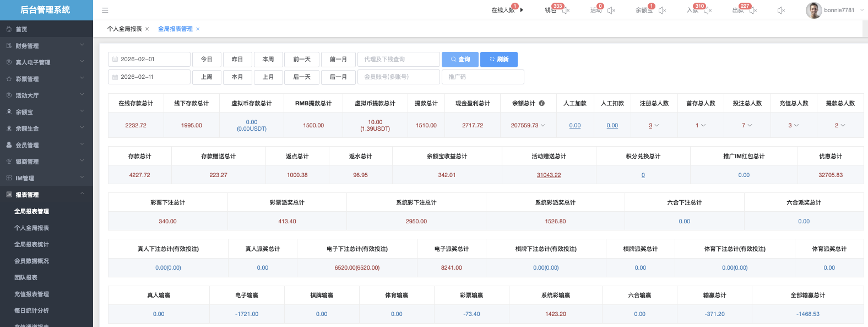Toggle the 钱包 sound mute speaker
The height and width of the screenshot is (327, 868).
pyautogui.click(x=566, y=10)
